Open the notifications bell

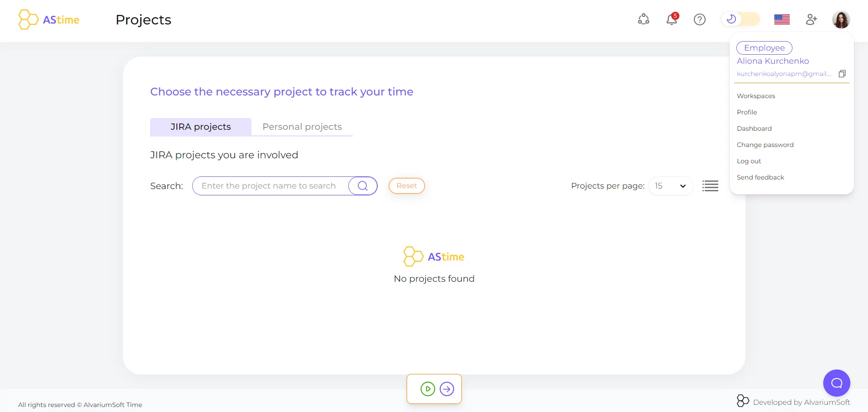[672, 19]
